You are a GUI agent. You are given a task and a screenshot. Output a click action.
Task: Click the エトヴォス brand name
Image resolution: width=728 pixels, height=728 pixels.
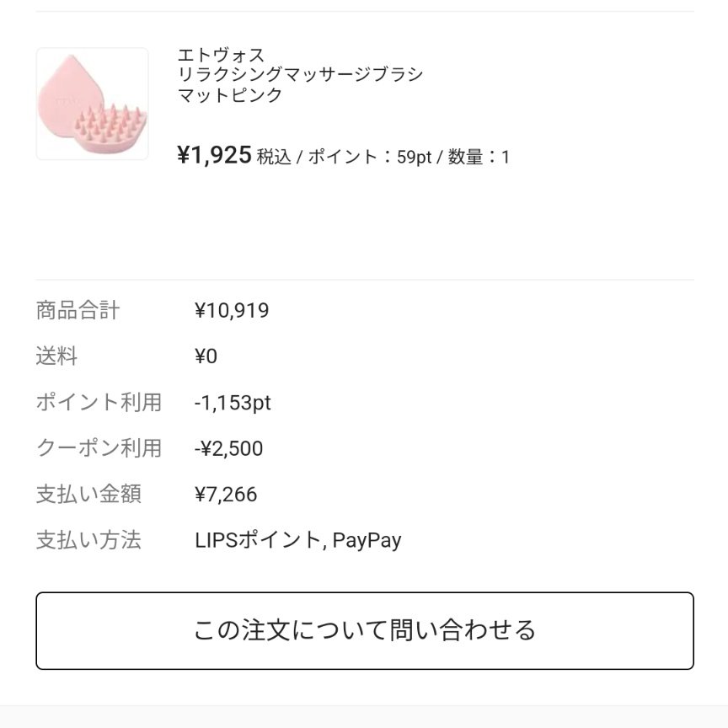tap(221, 56)
